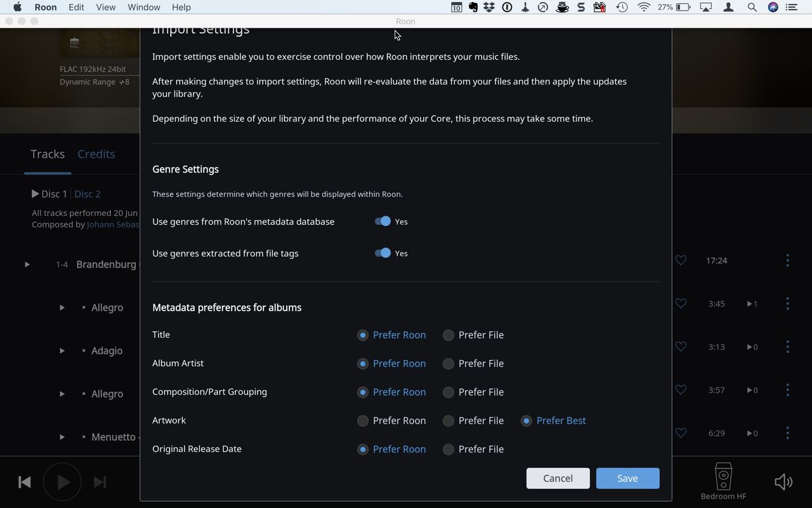Open Spotlight search in menu bar
Screen dimensions: 812x508
pyautogui.click(x=752, y=8)
